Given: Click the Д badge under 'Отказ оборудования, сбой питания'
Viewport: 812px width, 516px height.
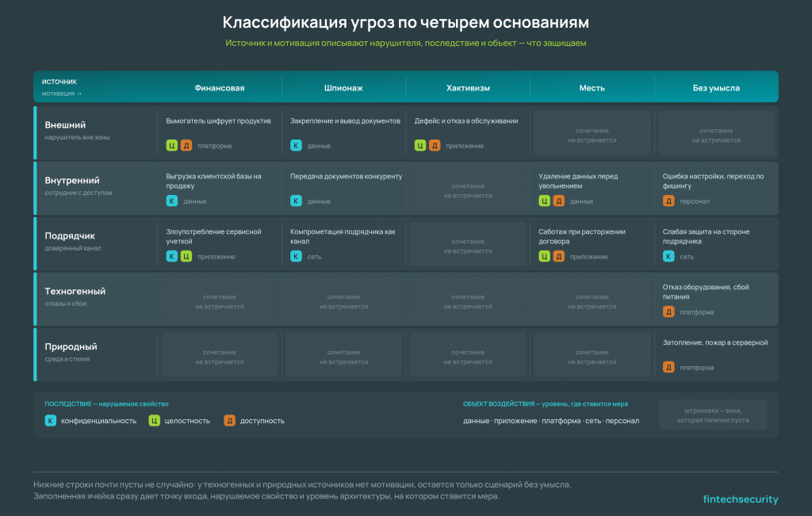Looking at the screenshot, I should point(668,312).
